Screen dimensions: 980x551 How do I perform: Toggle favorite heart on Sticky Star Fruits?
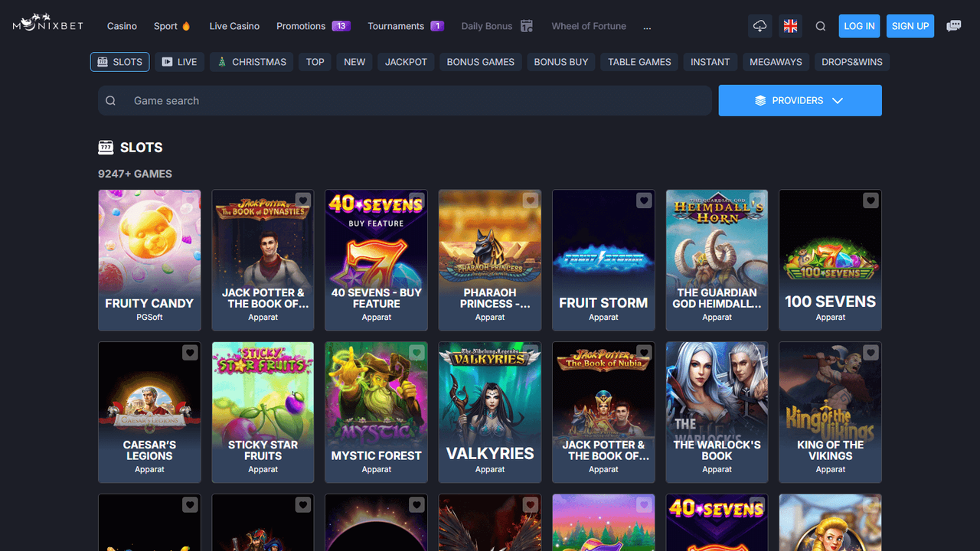tap(303, 353)
